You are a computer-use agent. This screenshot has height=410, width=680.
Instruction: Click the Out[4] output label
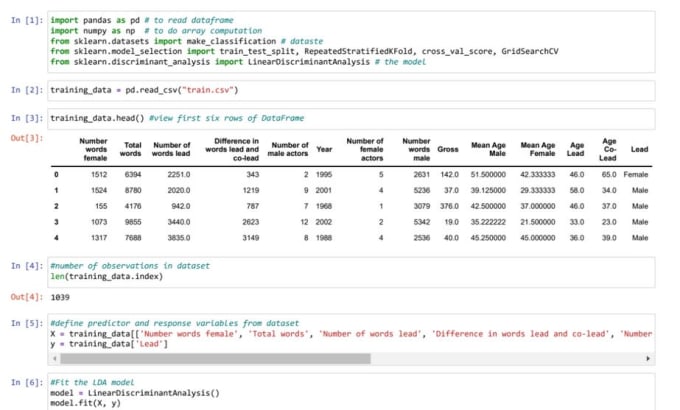pyautogui.click(x=27, y=297)
